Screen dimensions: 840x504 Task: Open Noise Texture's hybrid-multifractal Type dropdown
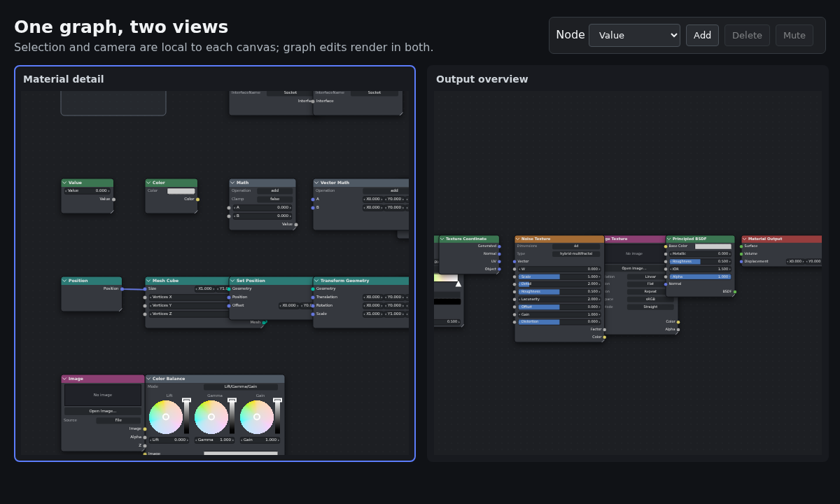[x=576, y=254]
